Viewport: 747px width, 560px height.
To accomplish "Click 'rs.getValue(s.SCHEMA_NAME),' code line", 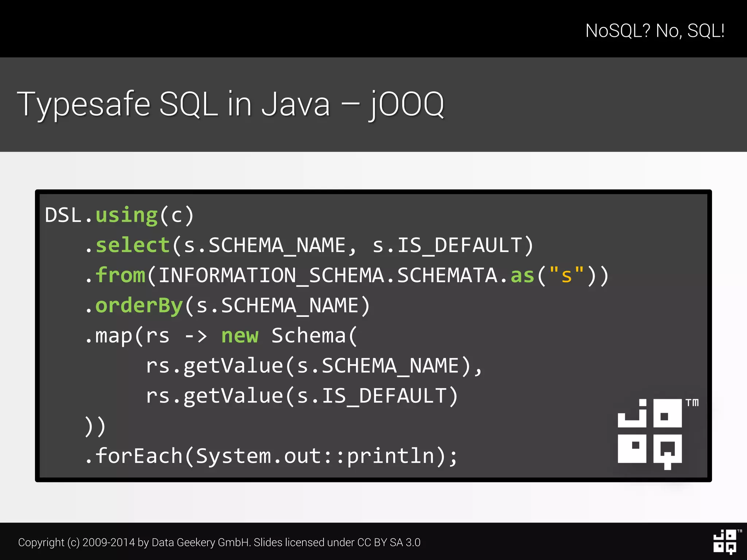I will (314, 366).
